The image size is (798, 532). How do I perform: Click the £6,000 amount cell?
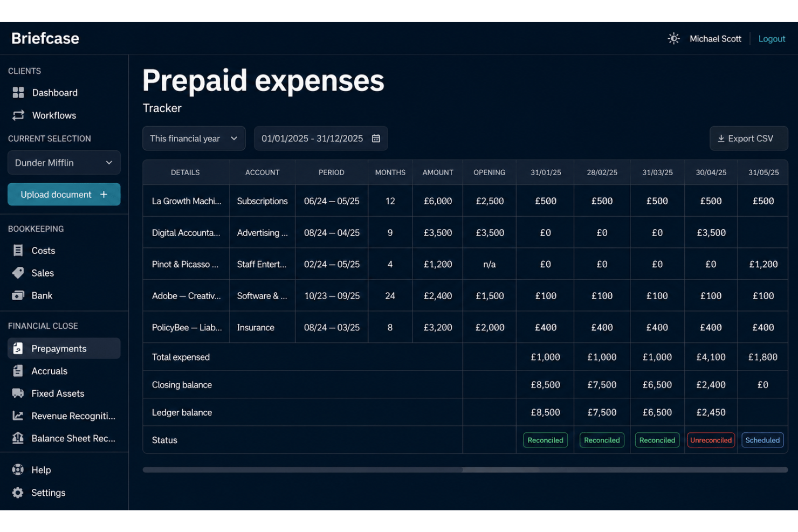click(x=438, y=201)
